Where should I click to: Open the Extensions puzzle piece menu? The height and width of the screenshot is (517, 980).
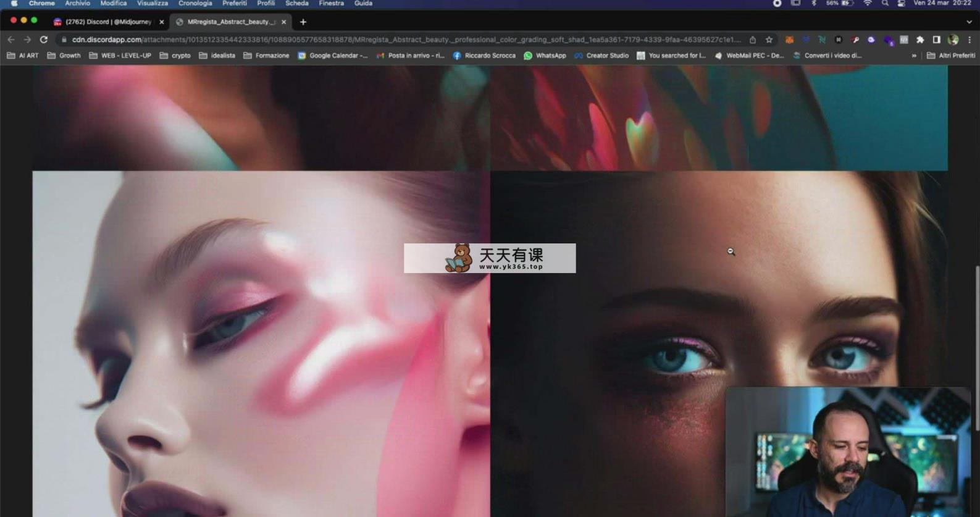pos(920,40)
